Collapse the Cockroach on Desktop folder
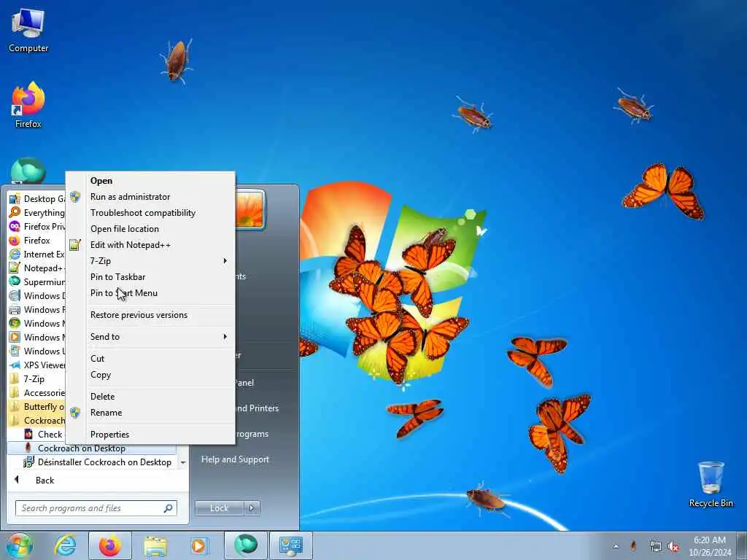This screenshot has width=747, height=560. point(36,421)
